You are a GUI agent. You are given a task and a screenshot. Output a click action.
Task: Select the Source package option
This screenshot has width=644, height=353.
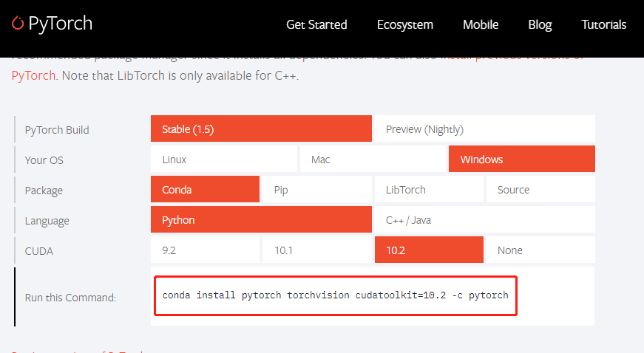540,189
